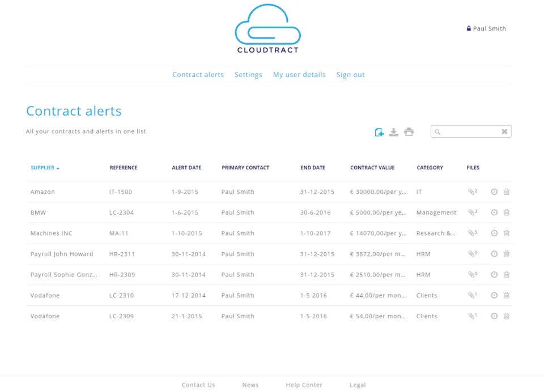This screenshot has width=544, height=392.
Task: Open My user details page
Action: [299, 75]
